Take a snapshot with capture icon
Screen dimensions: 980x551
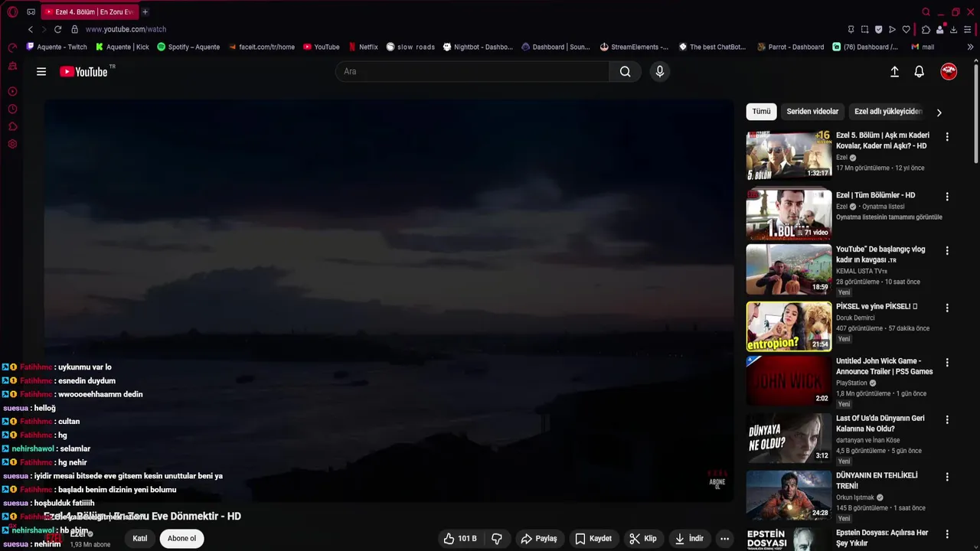coord(864,29)
